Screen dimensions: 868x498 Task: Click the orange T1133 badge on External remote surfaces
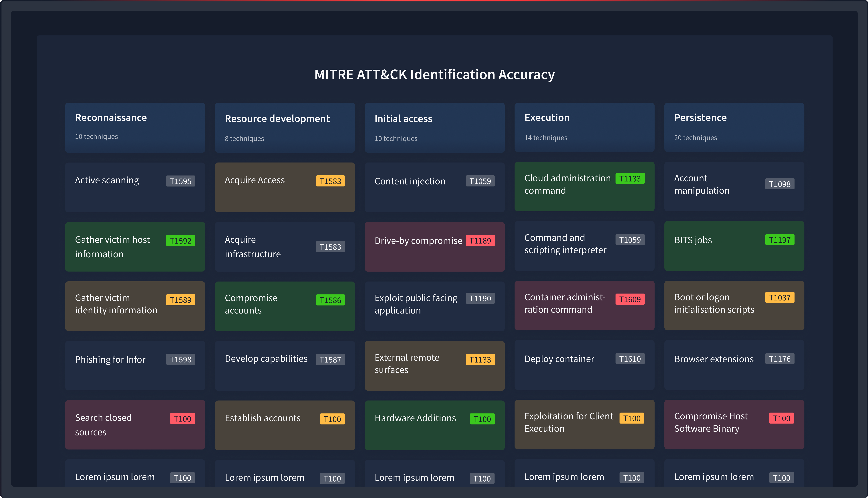(x=480, y=360)
